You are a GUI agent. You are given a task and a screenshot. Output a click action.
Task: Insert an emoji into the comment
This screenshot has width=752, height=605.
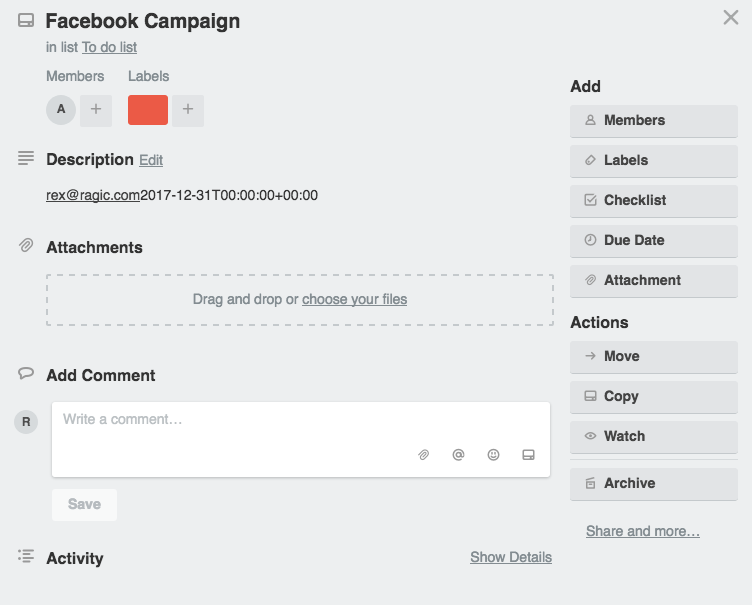494,454
